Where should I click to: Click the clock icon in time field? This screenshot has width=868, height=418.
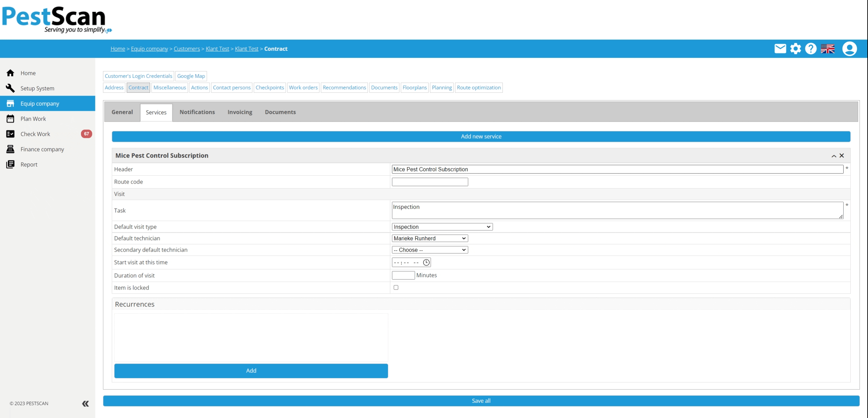pyautogui.click(x=426, y=263)
